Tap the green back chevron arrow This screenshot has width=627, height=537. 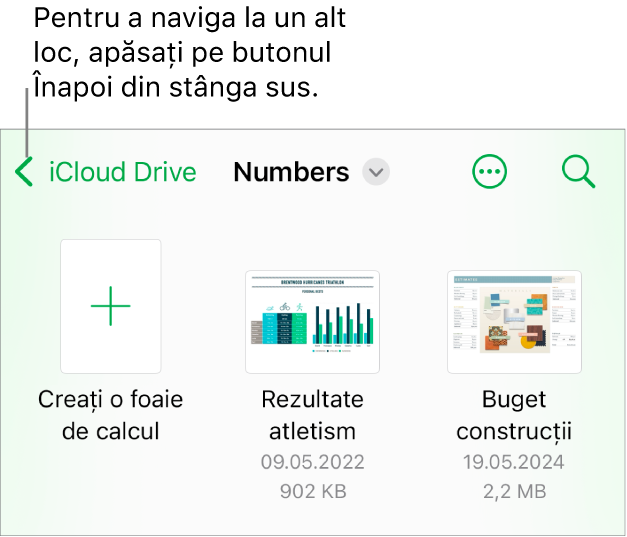click(x=24, y=172)
